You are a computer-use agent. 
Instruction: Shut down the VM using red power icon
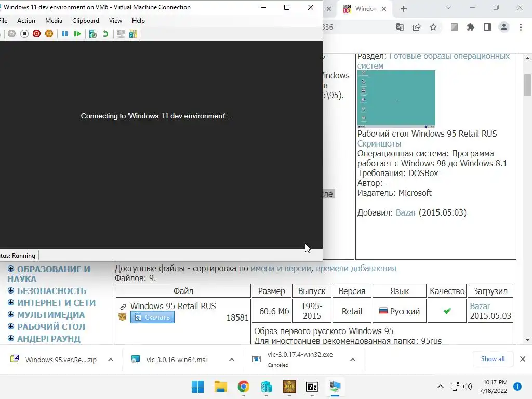(37, 34)
